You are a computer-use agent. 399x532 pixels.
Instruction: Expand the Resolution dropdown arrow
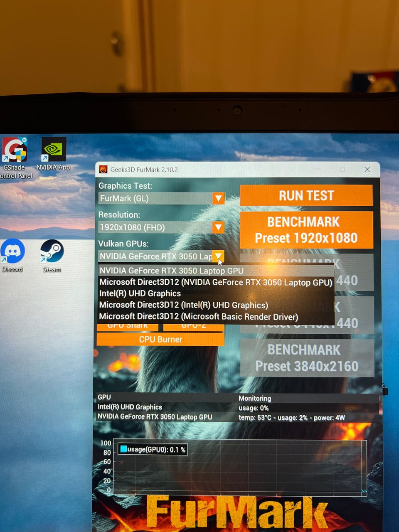coord(219,227)
